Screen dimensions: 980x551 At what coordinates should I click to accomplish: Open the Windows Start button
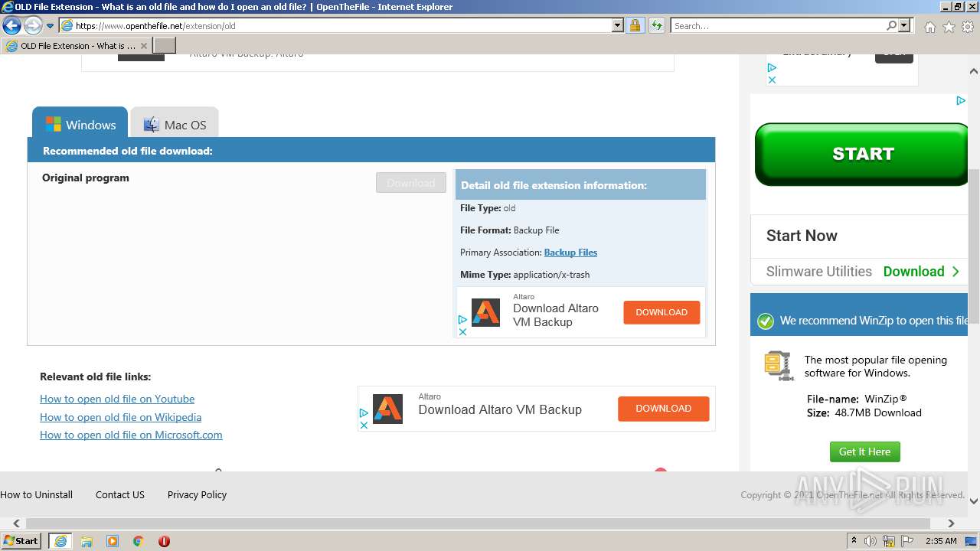pos(21,541)
